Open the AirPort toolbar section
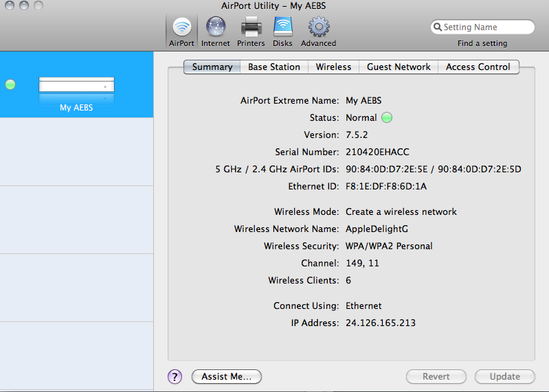Image resolution: width=549 pixels, height=392 pixels. [181, 32]
